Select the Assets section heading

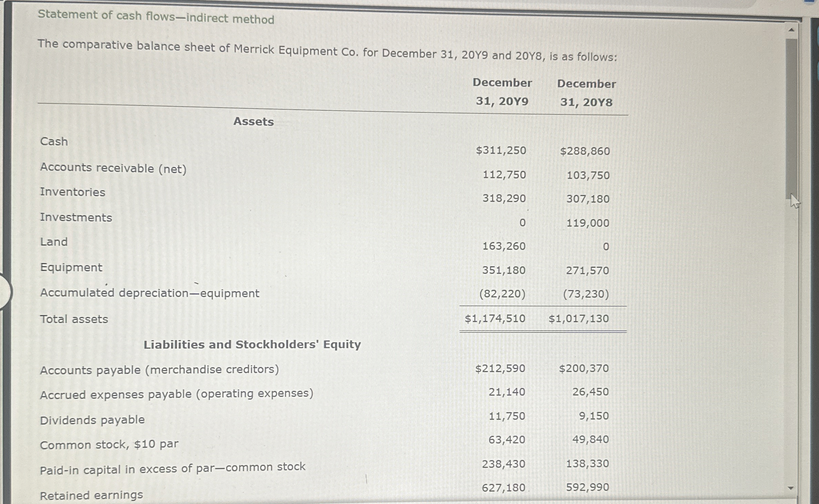pos(254,122)
